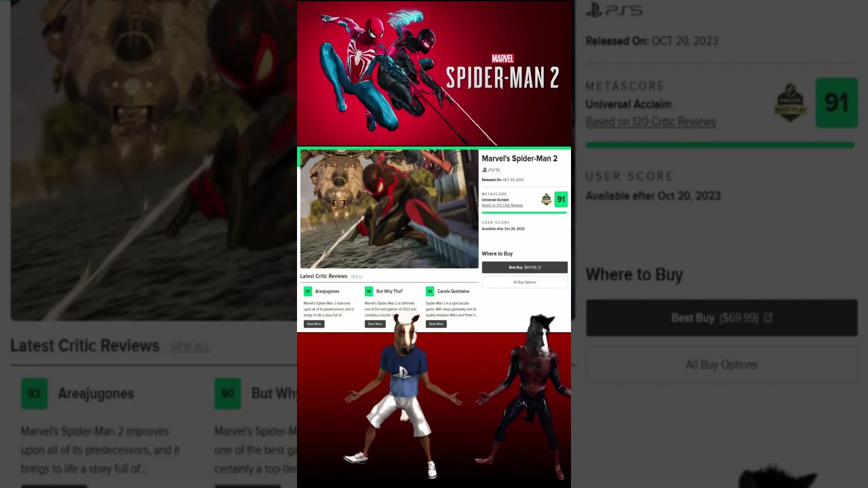Click the blurred external-link icon beside Best Buy price
This screenshot has height=488, width=868.
tap(768, 318)
